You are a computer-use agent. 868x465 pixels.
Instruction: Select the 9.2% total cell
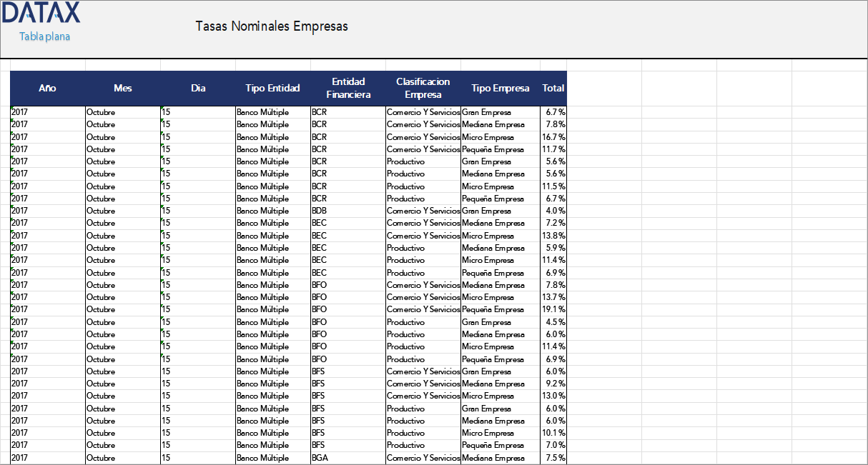click(553, 384)
